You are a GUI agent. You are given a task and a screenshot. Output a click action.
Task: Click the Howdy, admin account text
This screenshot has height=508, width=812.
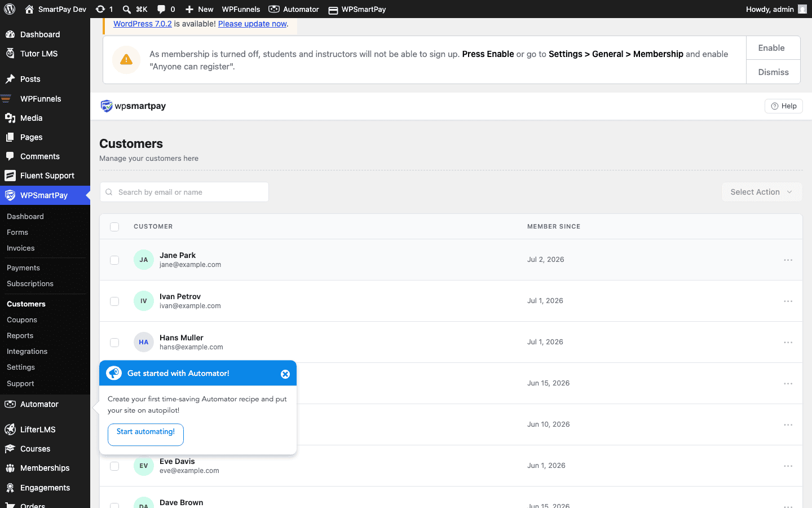(770, 9)
